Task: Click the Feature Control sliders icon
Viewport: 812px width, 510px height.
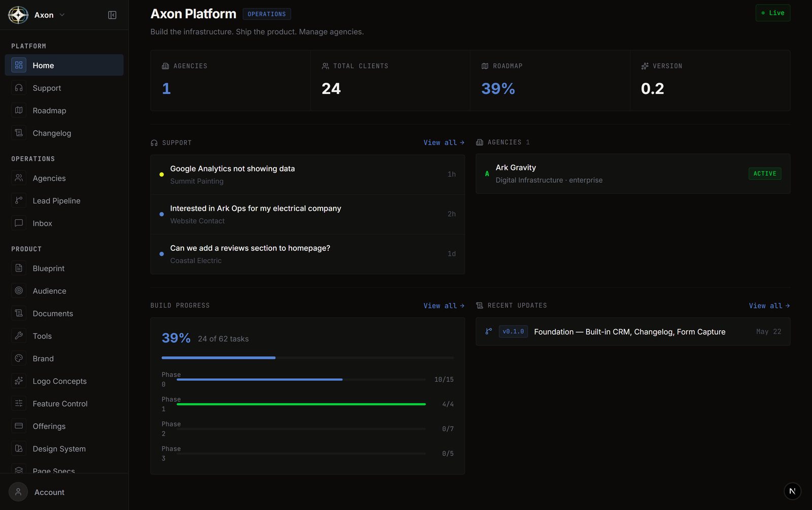Action: [x=19, y=403]
